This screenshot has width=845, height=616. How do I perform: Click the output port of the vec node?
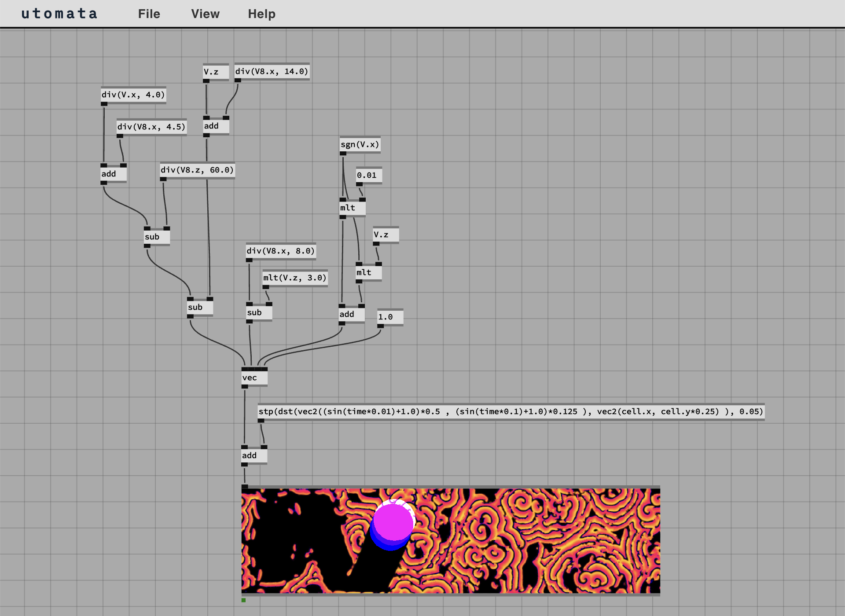pos(245,387)
